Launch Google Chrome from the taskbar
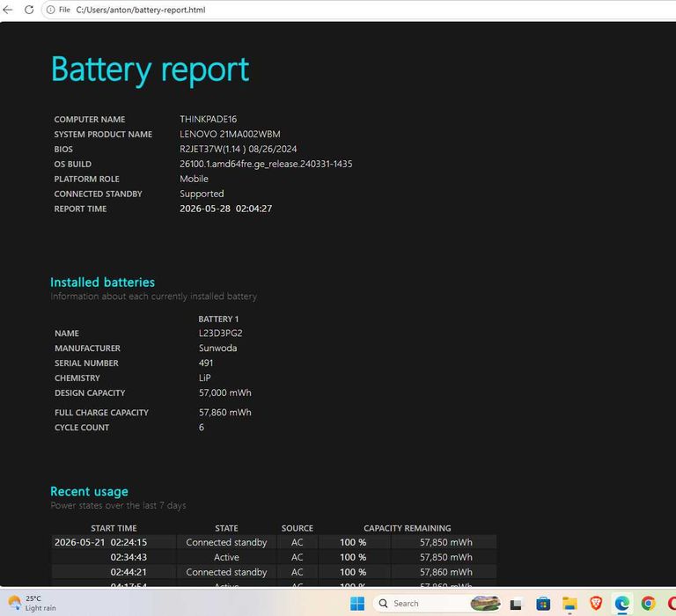Screen dimensions: 676x616 (x=648, y=604)
